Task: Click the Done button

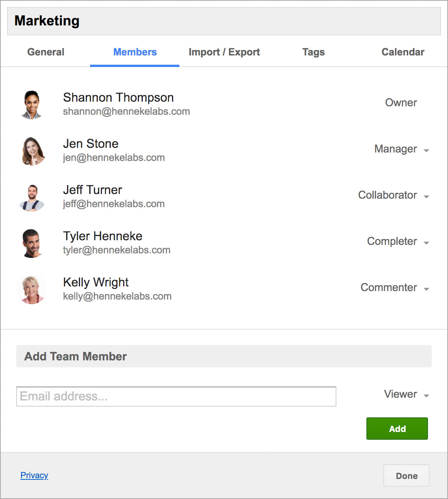Action: 406,476
